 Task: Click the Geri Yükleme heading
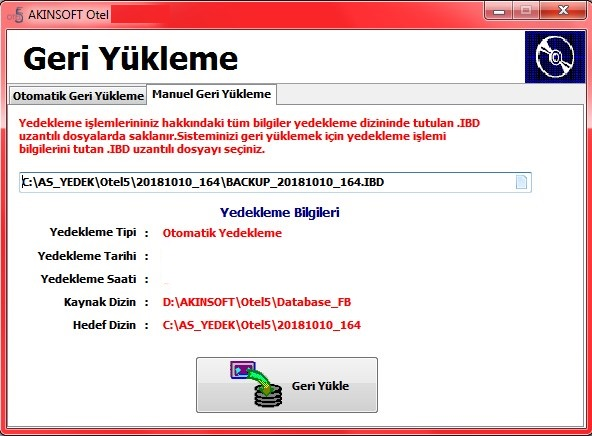(x=131, y=59)
